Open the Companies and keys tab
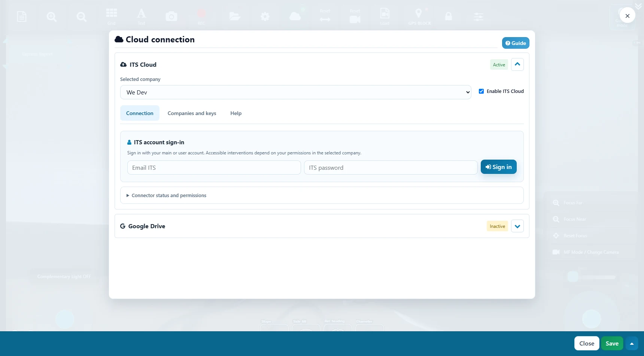 [192, 113]
